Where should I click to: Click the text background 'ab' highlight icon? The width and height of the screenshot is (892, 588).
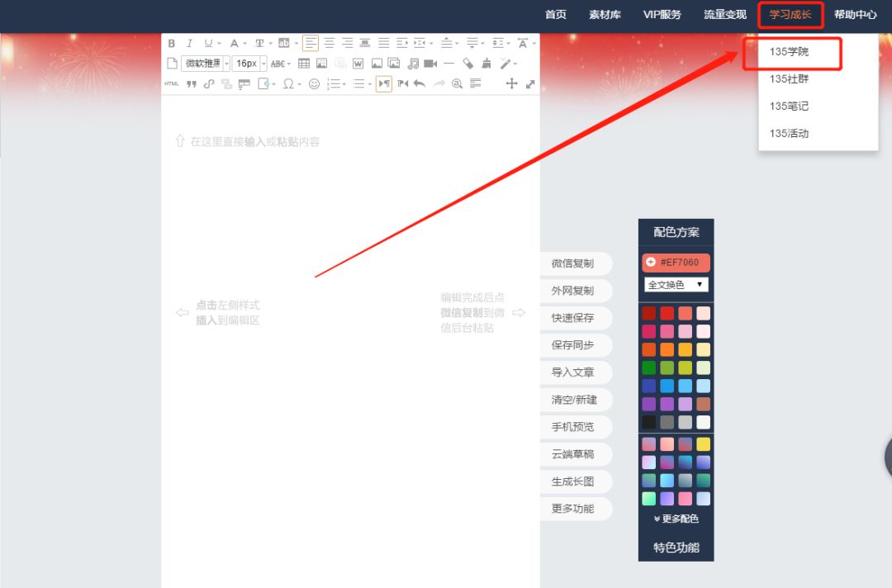284,43
